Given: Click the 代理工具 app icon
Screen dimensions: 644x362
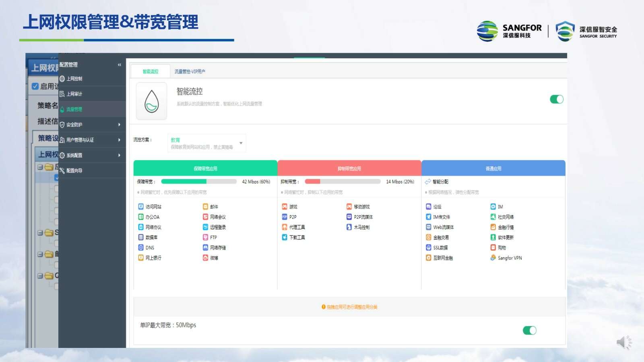Looking at the screenshot, I should click(285, 227).
